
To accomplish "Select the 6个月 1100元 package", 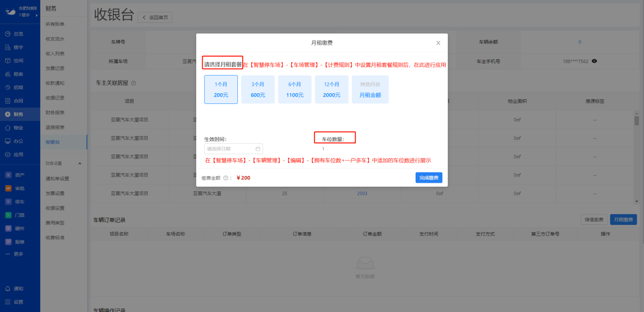I will click(x=295, y=90).
